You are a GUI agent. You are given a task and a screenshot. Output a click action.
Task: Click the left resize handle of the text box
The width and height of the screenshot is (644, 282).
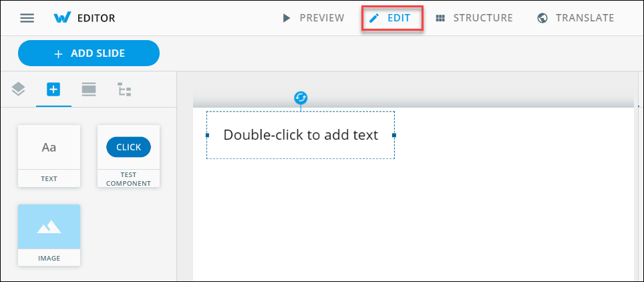point(207,135)
